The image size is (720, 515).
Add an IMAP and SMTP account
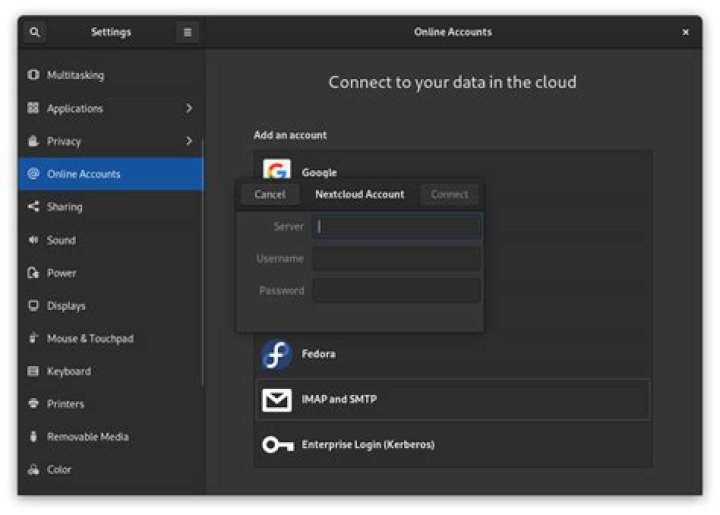[453, 399]
